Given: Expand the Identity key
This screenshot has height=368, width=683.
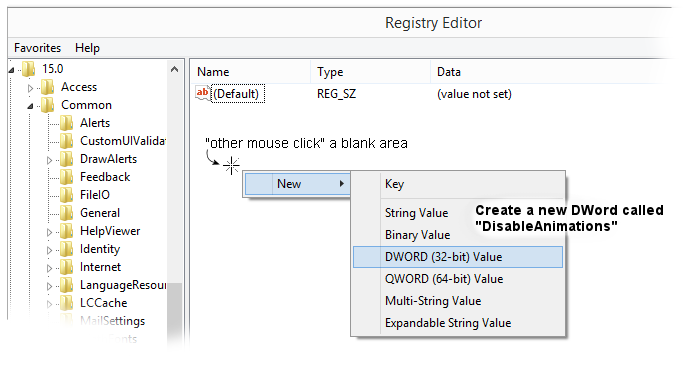Looking at the screenshot, I should (x=49, y=250).
